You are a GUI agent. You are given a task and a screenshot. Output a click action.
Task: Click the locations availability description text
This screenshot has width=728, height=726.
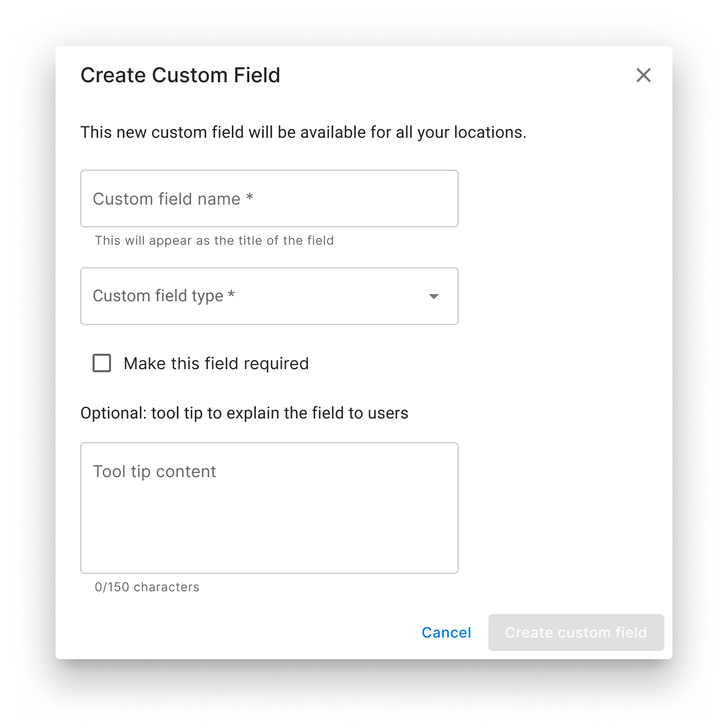pos(303,132)
